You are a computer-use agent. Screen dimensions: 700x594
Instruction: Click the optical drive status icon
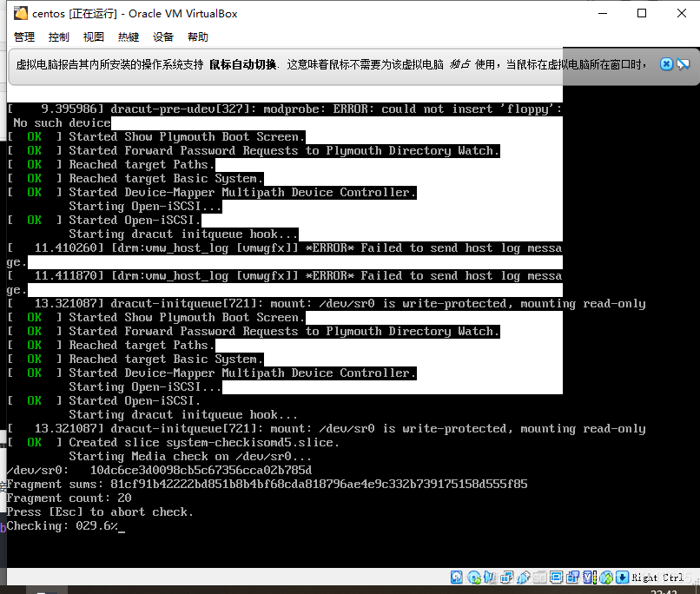[474, 577]
